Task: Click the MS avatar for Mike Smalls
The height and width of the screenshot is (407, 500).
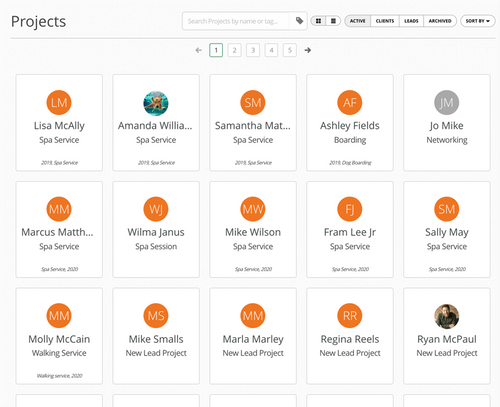Action: 156,316
